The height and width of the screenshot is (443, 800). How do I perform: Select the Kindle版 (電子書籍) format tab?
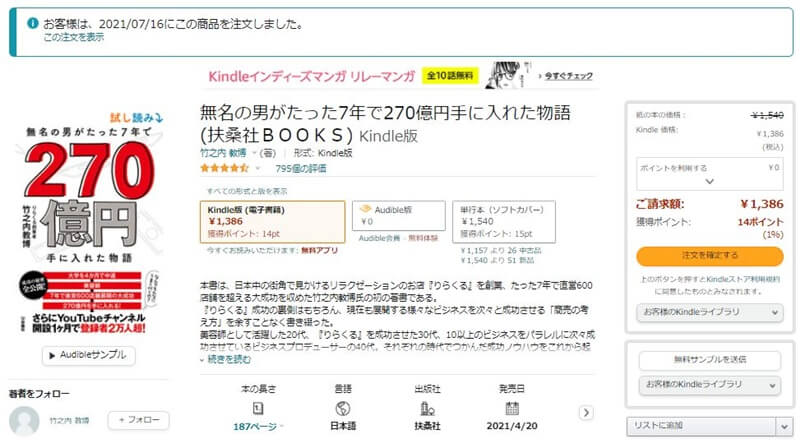pyautogui.click(x=272, y=222)
